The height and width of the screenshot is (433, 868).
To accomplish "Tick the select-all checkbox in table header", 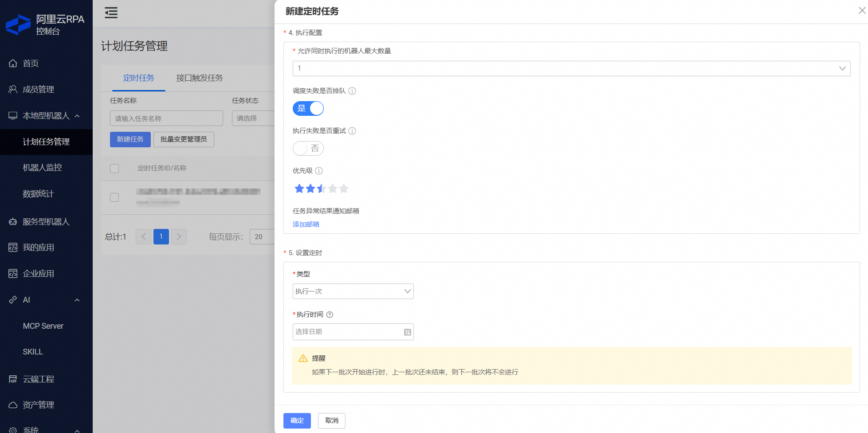I will pos(114,169).
